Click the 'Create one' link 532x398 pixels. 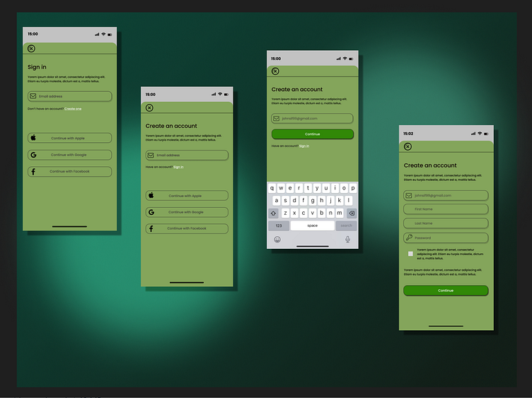[73, 109]
